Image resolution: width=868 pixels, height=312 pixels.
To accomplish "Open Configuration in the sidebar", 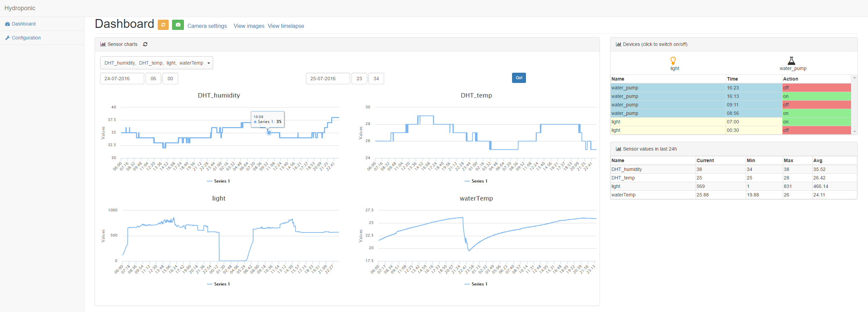I will click(x=23, y=38).
